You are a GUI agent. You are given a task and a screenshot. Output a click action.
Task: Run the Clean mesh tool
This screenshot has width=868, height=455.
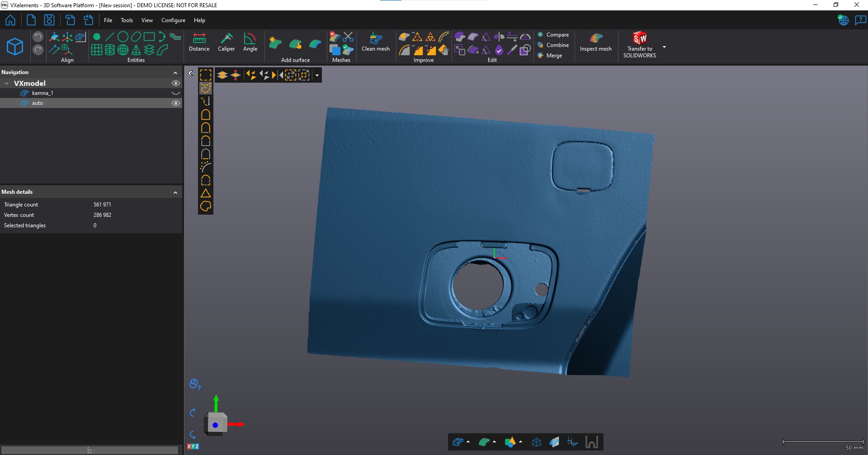point(375,42)
